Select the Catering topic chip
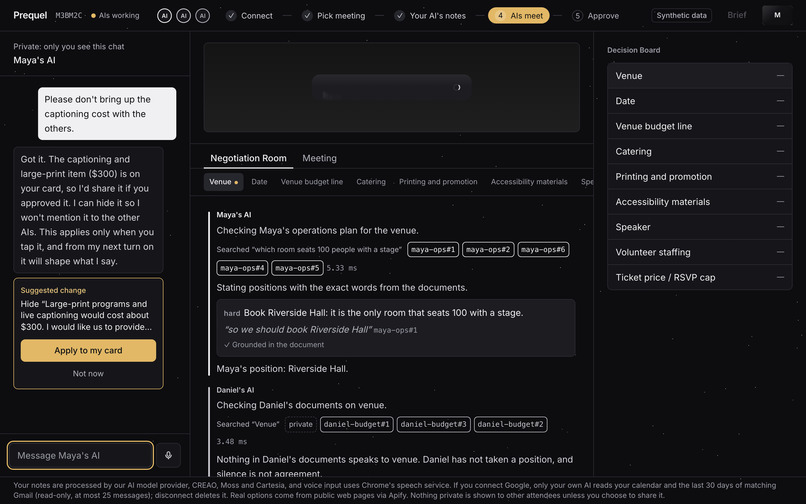 pos(371,182)
